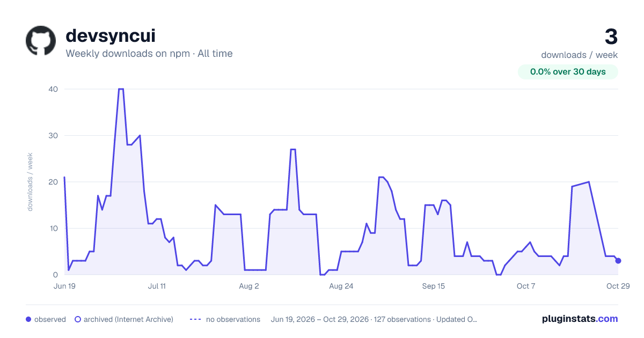Click the 'observed' legend label

click(50, 319)
